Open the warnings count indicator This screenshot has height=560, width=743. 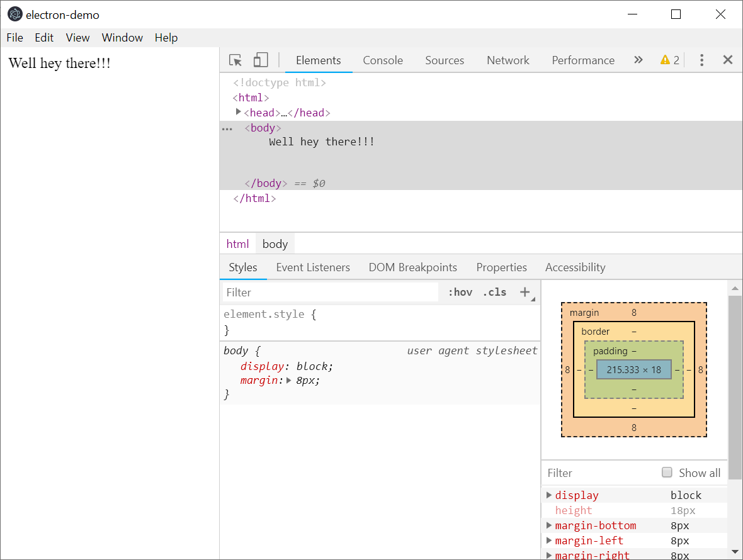[670, 60]
